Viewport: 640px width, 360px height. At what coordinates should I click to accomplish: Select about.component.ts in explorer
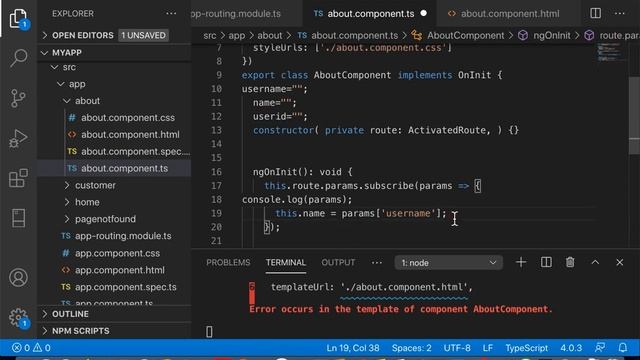coord(114,168)
